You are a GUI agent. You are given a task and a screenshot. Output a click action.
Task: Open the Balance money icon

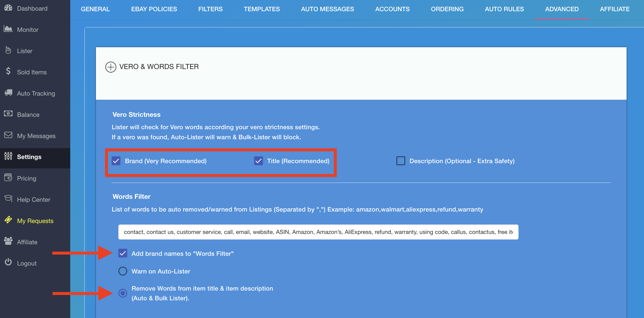coord(8,114)
